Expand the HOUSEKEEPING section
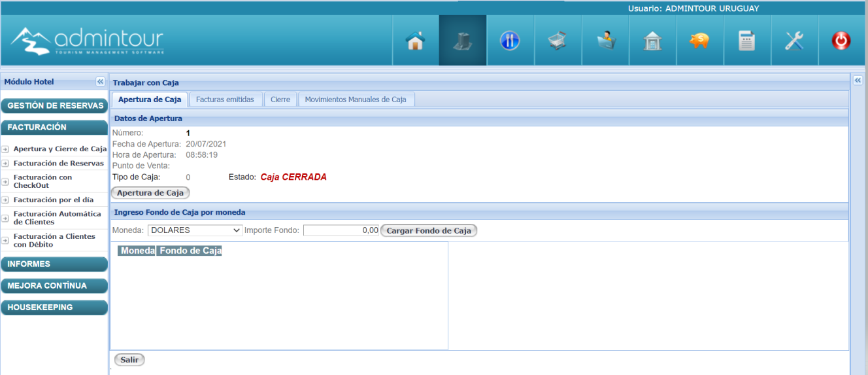Image resolution: width=868 pixels, height=375 pixels. [54, 308]
